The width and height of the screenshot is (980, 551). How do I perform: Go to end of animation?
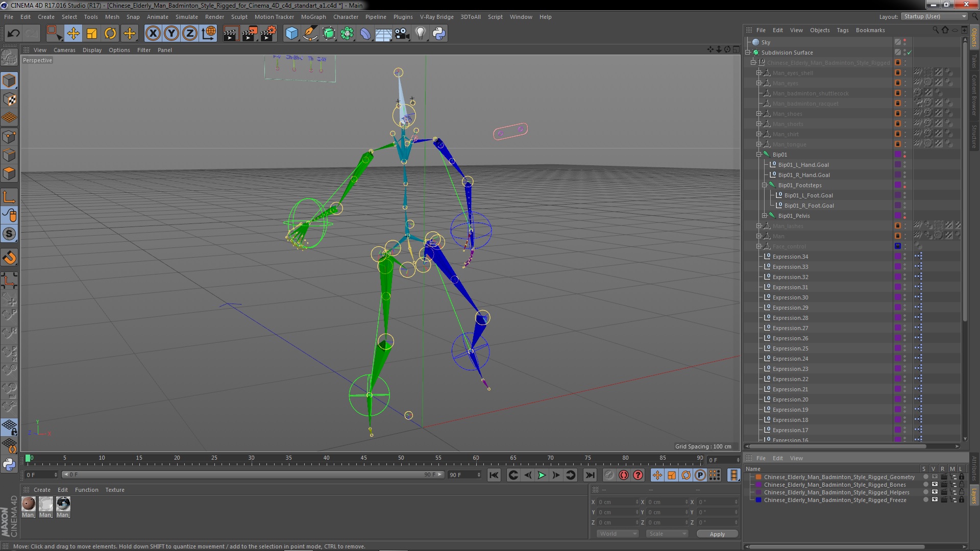point(590,475)
